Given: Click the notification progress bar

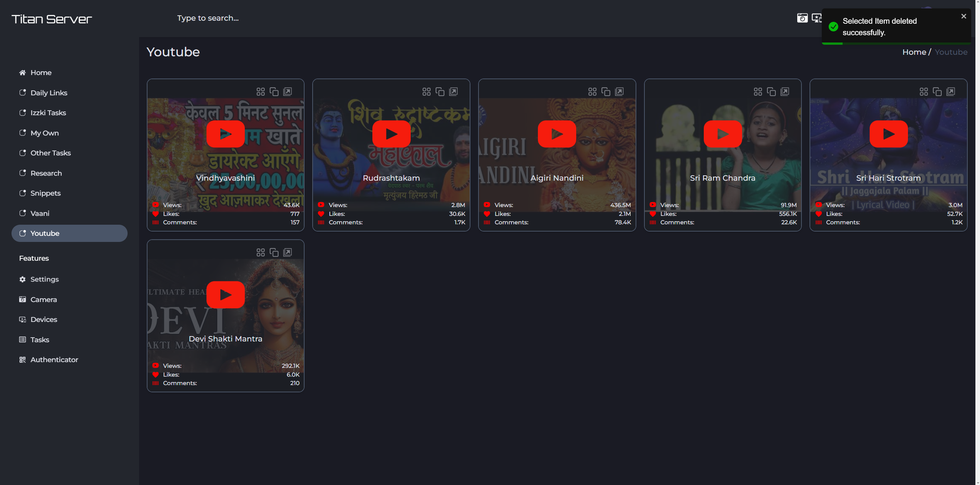Looking at the screenshot, I should [x=896, y=44].
